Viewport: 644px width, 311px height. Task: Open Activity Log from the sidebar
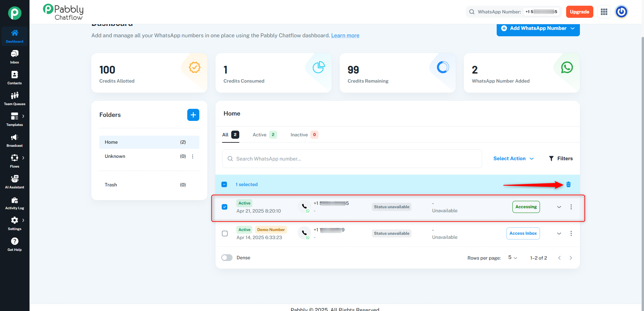tap(14, 203)
